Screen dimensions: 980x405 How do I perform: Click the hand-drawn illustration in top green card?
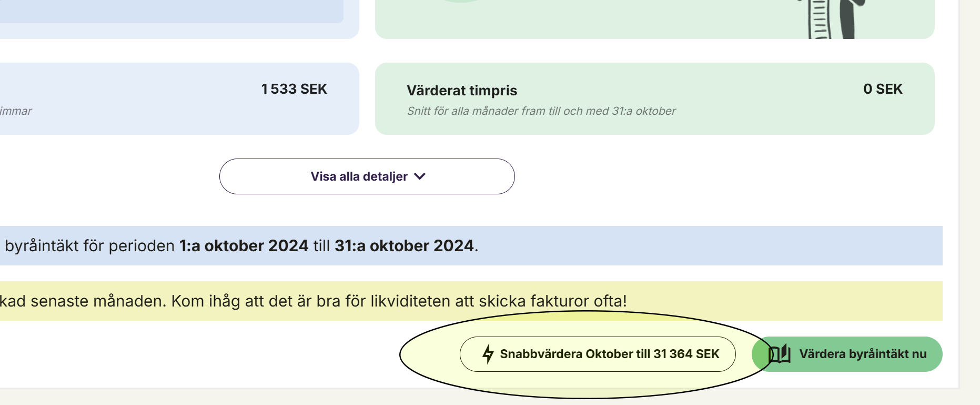click(x=831, y=18)
